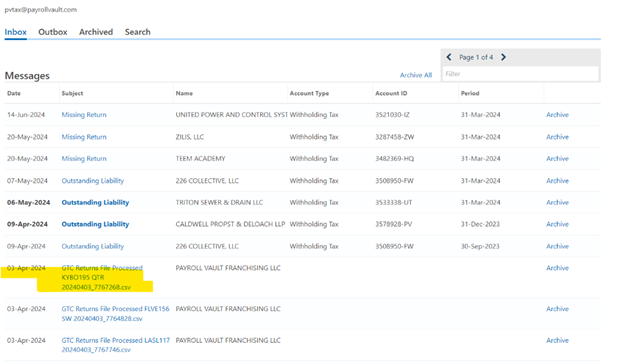Select account ID 3521030-IZ

392,115
